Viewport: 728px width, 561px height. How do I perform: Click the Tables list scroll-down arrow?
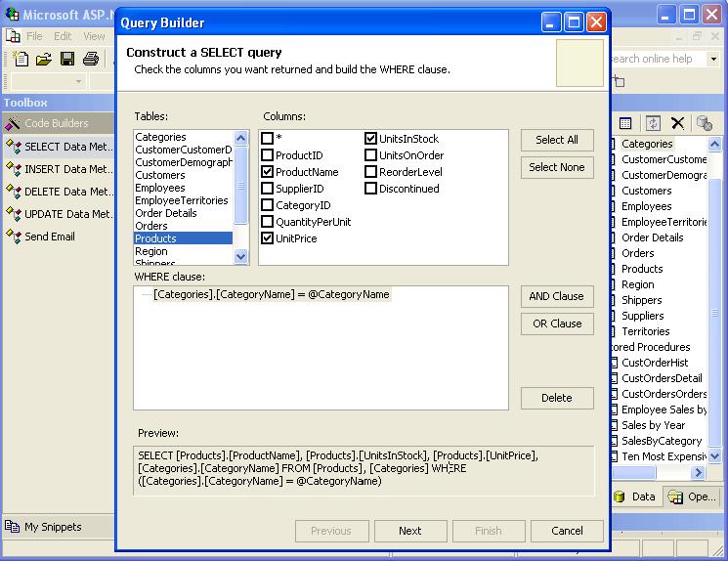coord(241,256)
